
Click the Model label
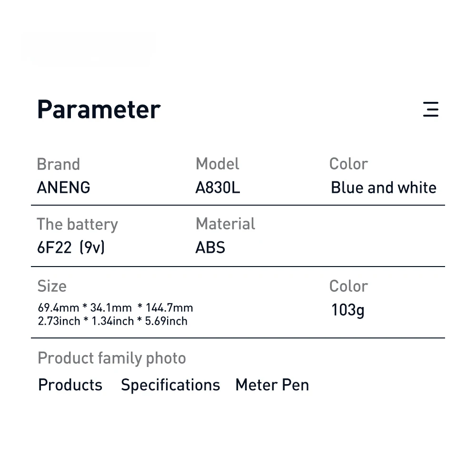(217, 164)
